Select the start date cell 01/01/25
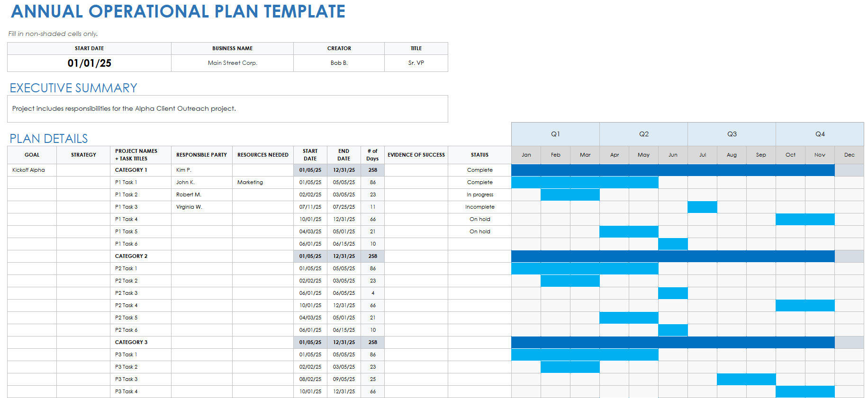 [89, 63]
